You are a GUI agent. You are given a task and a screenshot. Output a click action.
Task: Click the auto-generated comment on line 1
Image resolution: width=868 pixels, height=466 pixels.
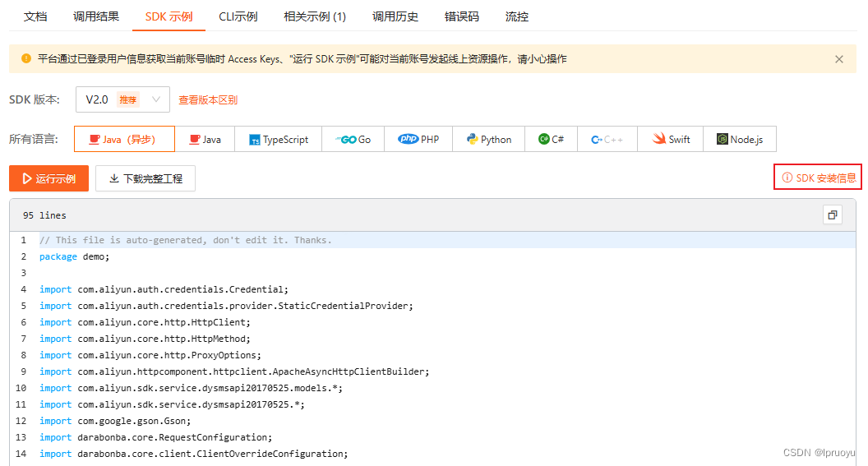pyautogui.click(x=186, y=240)
